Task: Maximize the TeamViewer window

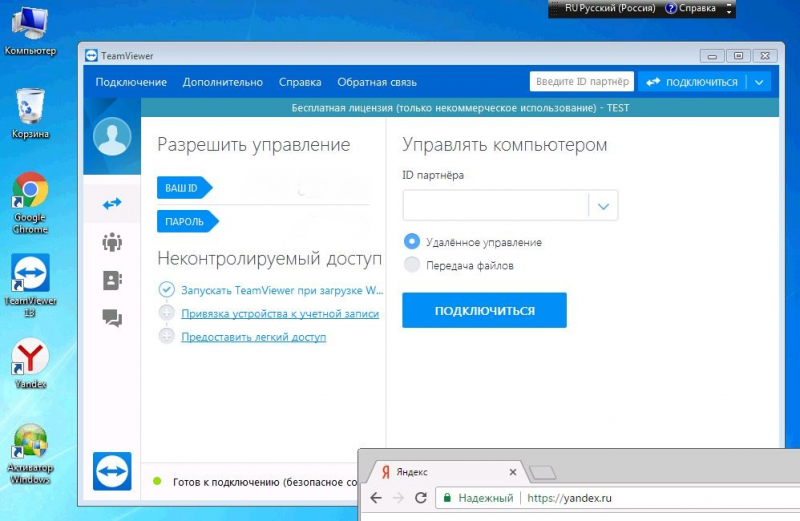Action: (x=738, y=56)
